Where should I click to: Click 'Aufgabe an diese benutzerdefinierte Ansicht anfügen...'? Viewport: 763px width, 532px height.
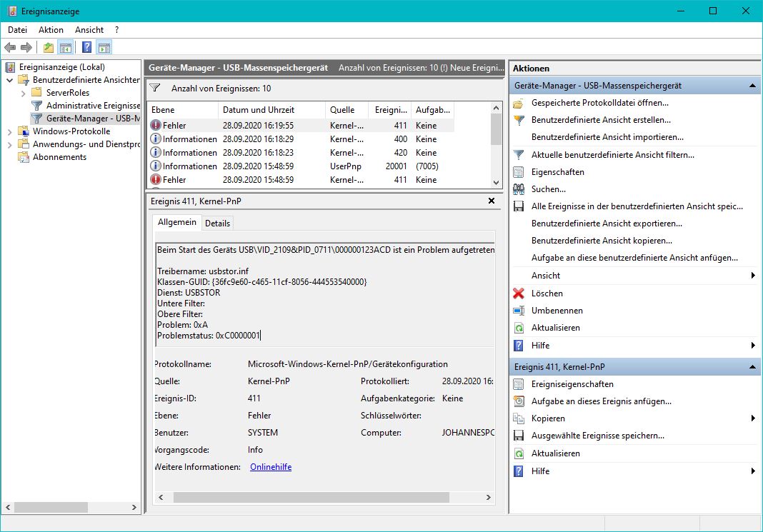tap(634, 258)
